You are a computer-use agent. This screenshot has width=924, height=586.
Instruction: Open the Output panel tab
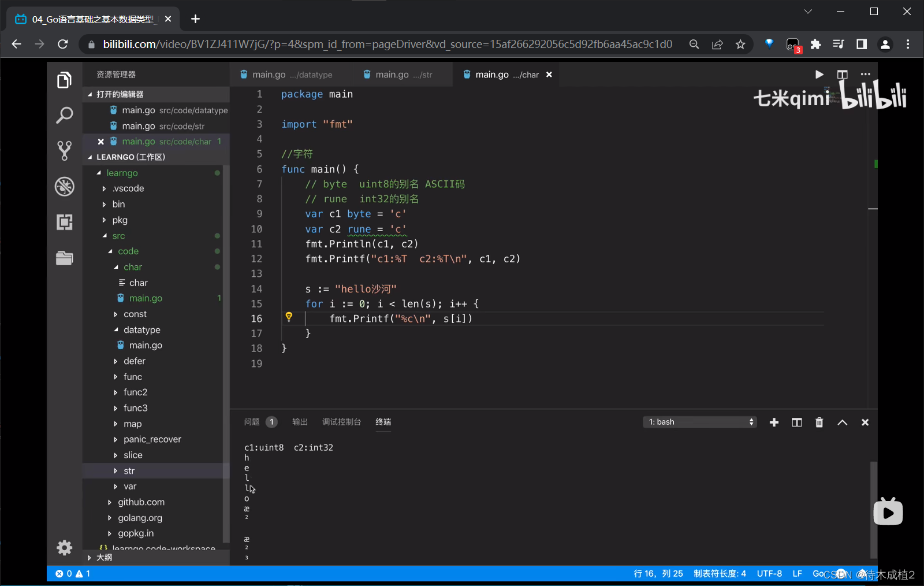[300, 422]
